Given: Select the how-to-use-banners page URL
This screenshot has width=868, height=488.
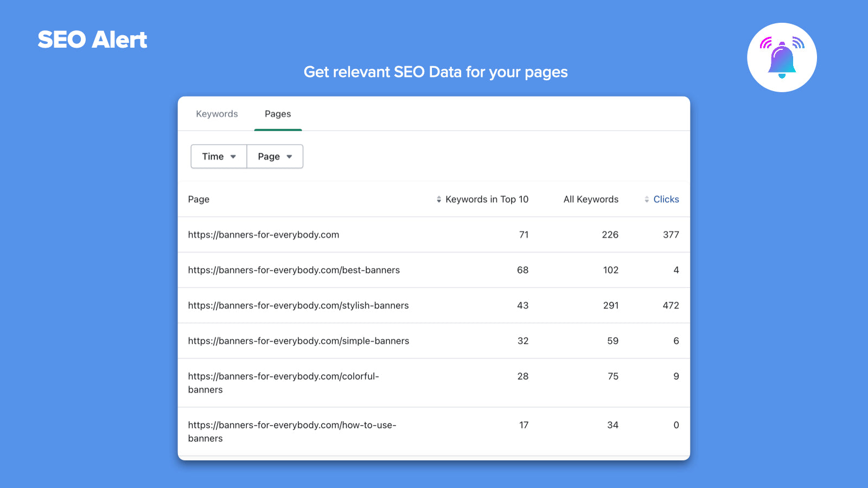Looking at the screenshot, I should click(x=292, y=432).
